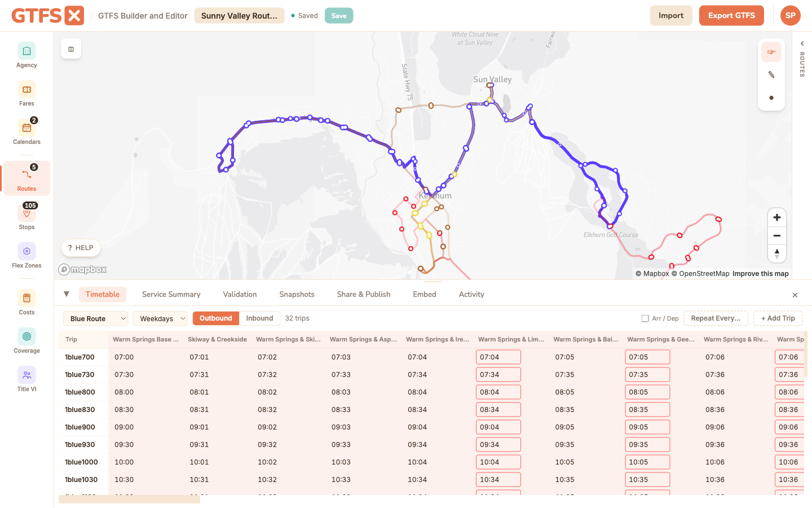Collapse the bottom panel with triangle
Viewport: 812px width, 508px height.
[67, 294]
